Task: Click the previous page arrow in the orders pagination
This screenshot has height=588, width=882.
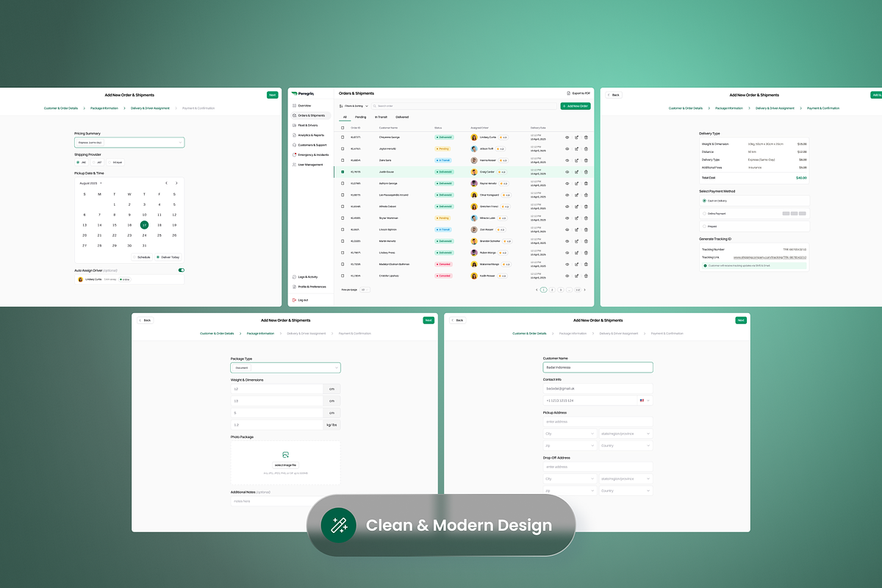Action: click(537, 290)
